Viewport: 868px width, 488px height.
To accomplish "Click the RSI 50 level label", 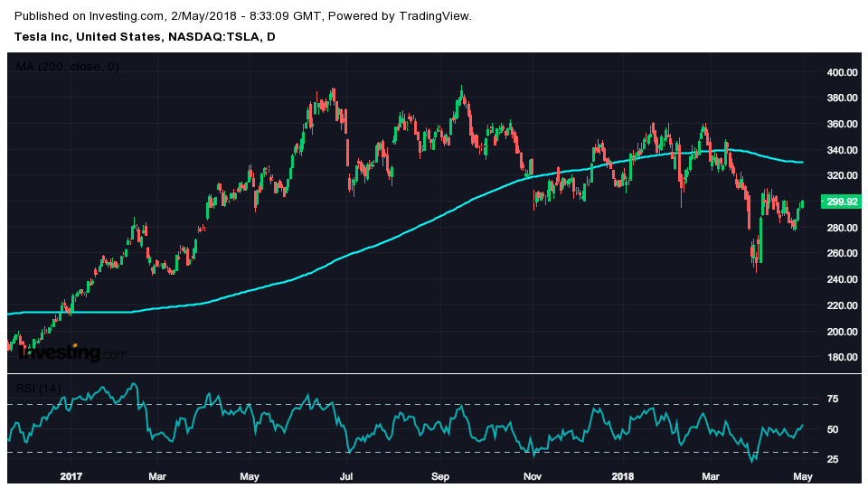I will click(833, 429).
